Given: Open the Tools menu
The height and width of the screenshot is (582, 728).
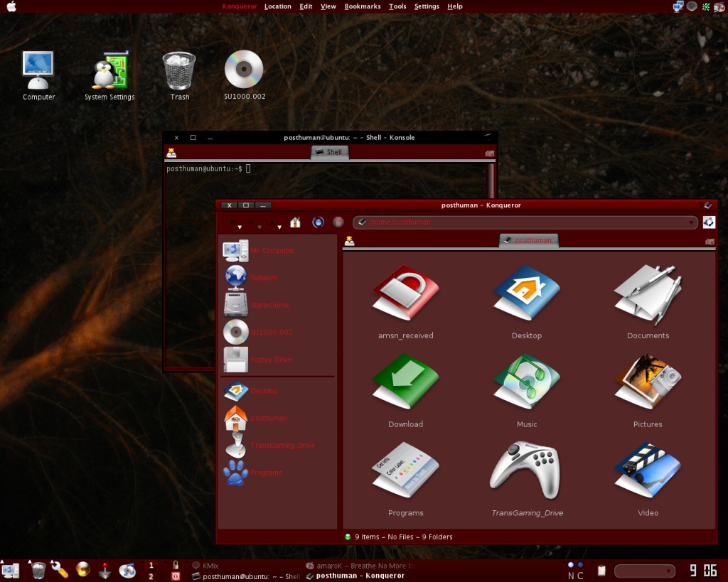Looking at the screenshot, I should click(x=397, y=6).
